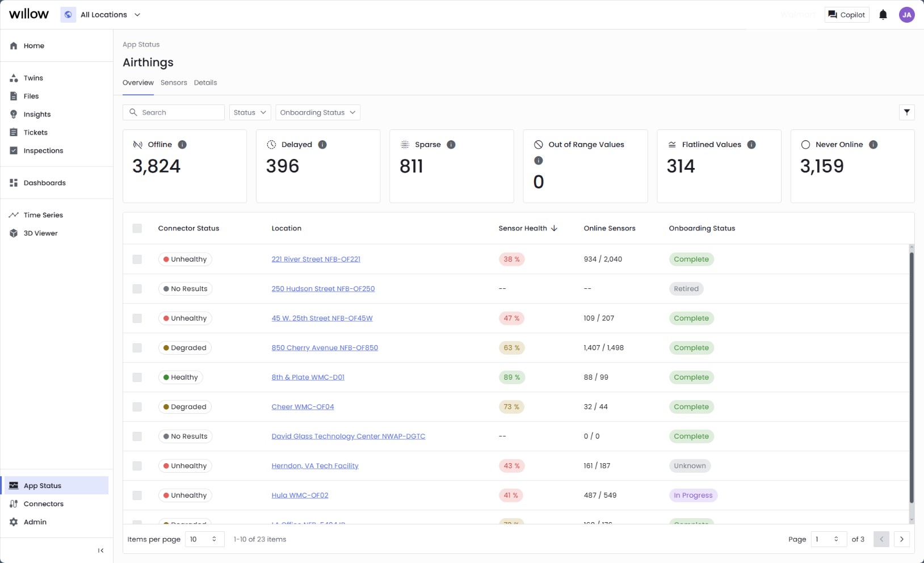Select the checkbox for 221 River Street row

[x=137, y=259]
